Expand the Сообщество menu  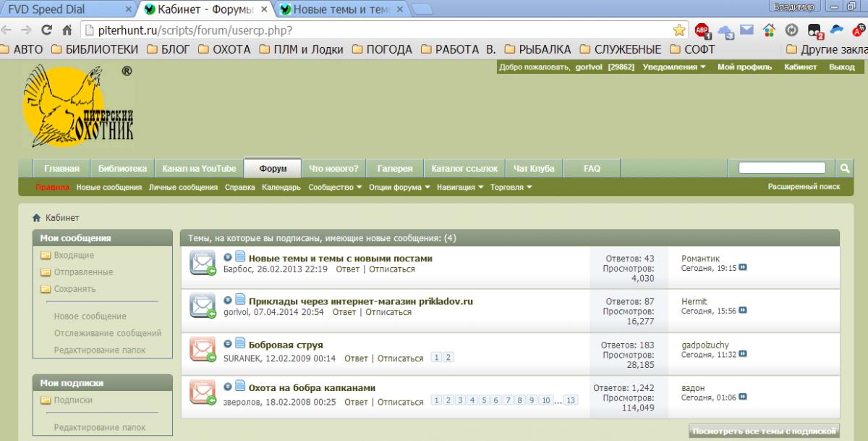335,188
